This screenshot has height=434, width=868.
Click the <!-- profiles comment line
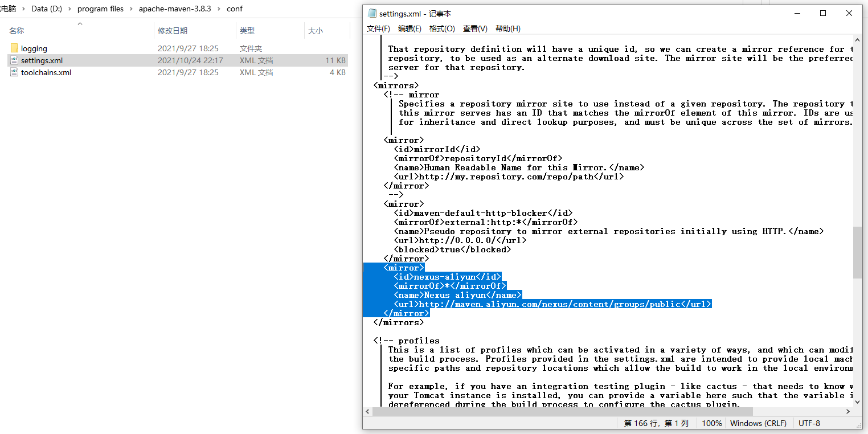coord(406,341)
